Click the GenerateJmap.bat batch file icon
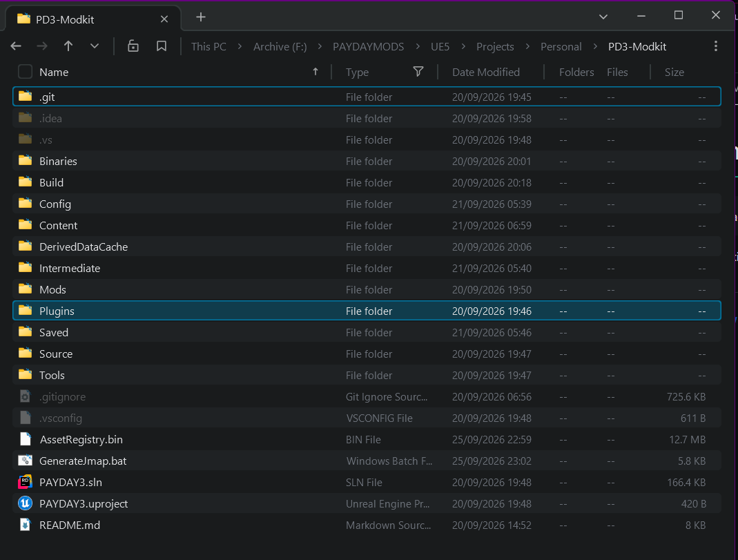Viewport: 738px width, 560px height. (25, 461)
